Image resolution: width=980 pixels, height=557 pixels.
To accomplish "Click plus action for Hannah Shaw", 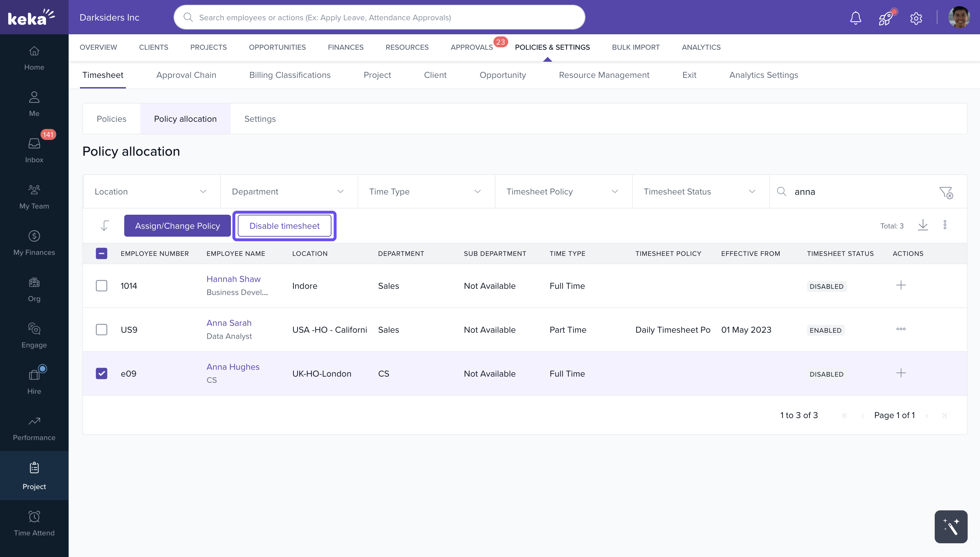I will coord(901,285).
